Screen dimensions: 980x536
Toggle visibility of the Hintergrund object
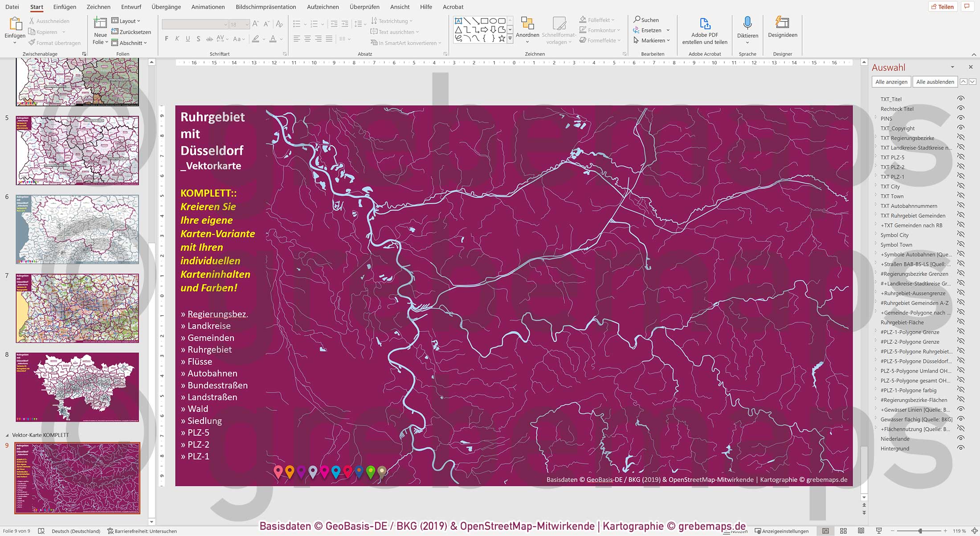[961, 448]
